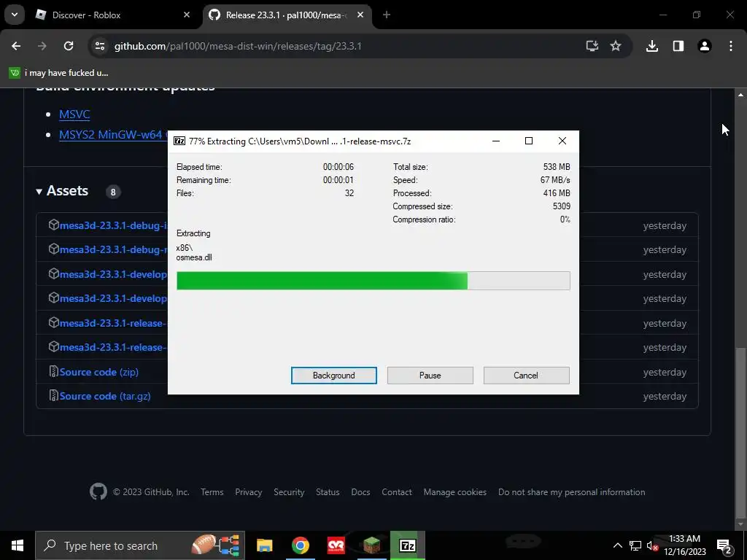
Task: Open the Chrome profile icon
Action: (x=705, y=46)
